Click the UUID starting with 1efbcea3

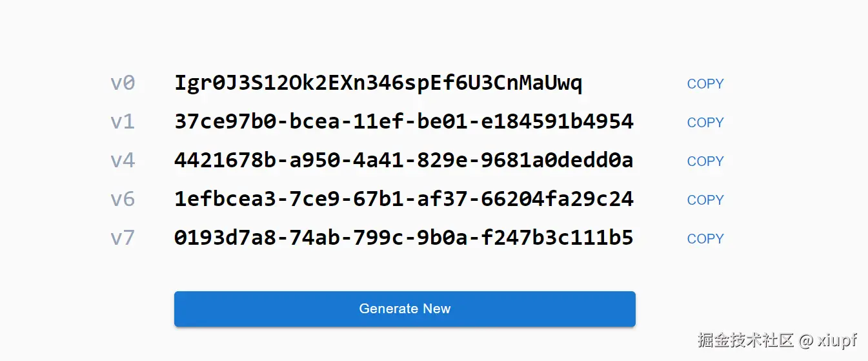[x=403, y=200]
